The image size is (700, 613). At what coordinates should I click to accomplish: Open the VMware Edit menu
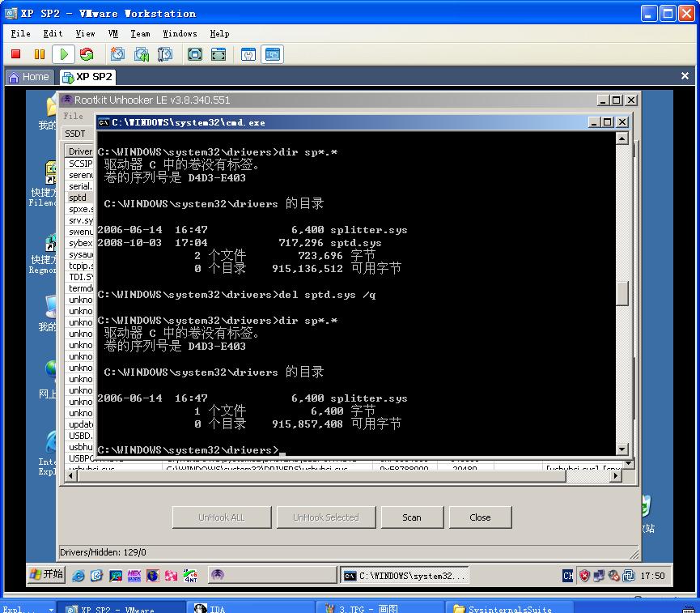point(53,33)
